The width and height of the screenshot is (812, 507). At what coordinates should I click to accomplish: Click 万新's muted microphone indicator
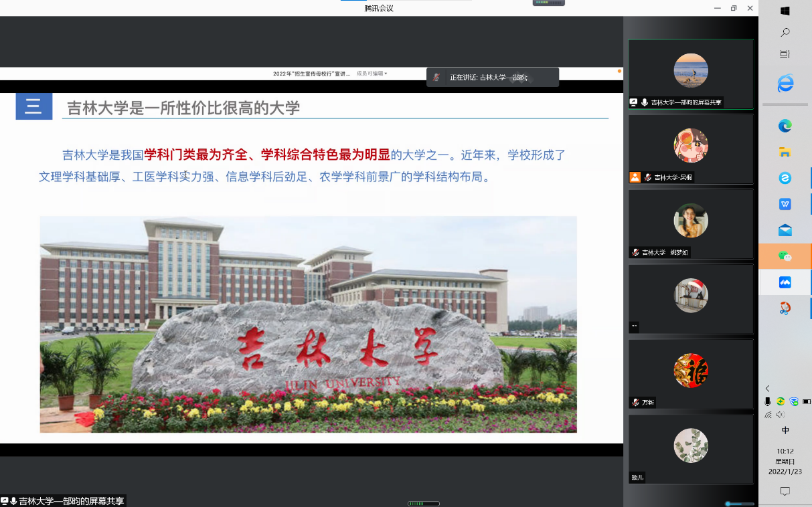635,403
